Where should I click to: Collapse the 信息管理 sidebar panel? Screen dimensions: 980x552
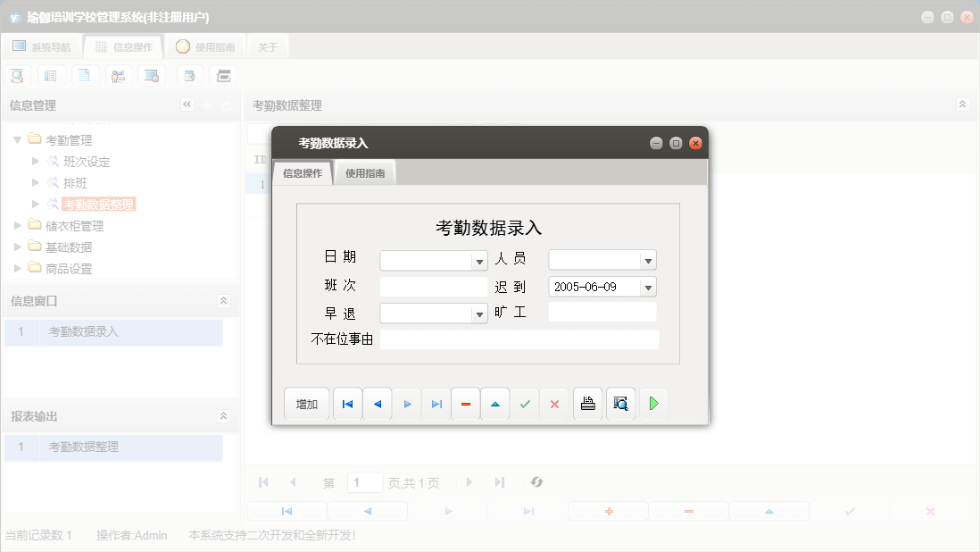coord(187,105)
